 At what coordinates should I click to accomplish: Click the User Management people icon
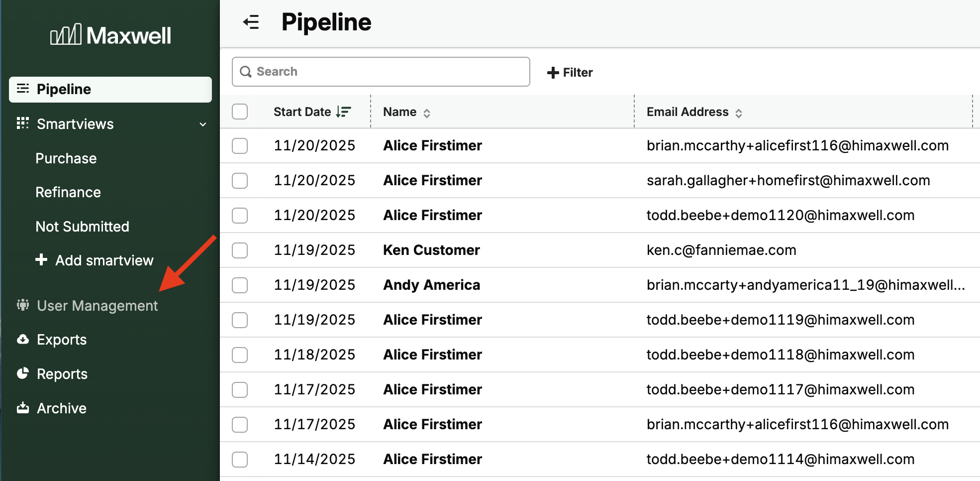[23, 305]
